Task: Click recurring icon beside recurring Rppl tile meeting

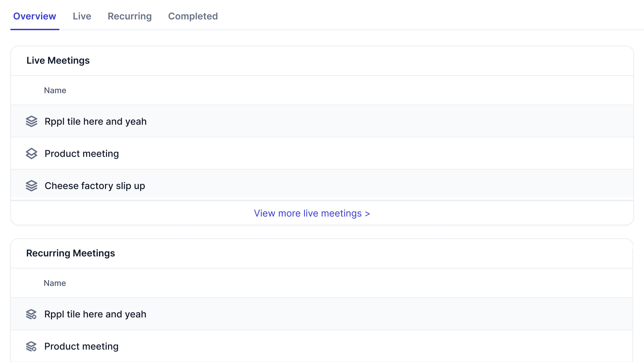Action: [31, 314]
